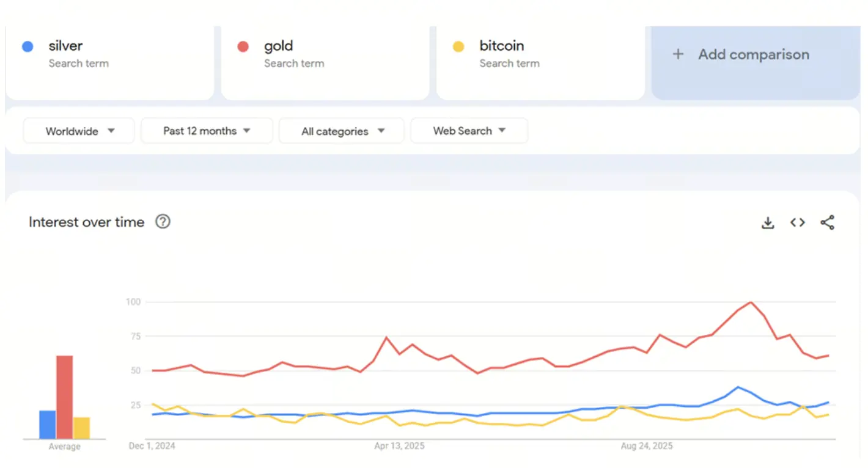Click the Dec 1, 2024 axis label
Image resolution: width=868 pixels, height=468 pixels.
coord(152,446)
